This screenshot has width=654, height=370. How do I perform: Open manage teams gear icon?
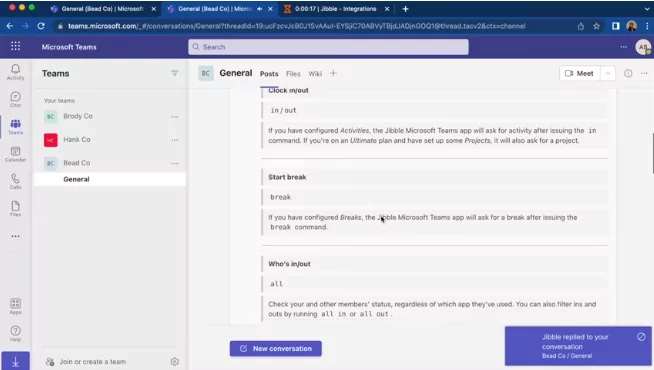point(175,362)
